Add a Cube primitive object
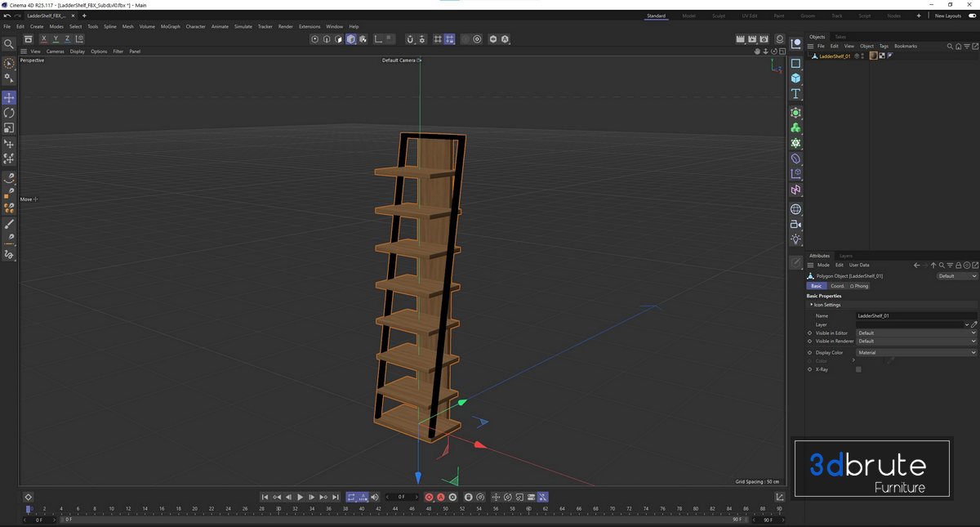The width and height of the screenshot is (980, 527). (x=795, y=78)
